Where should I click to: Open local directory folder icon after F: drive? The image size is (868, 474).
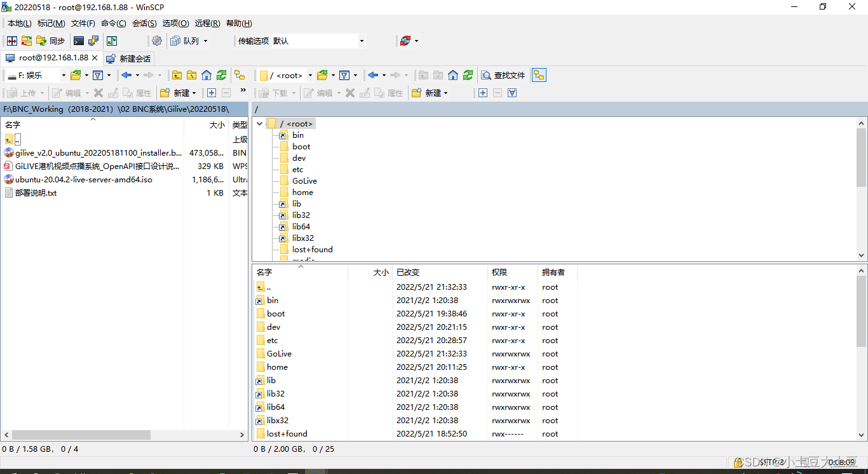[76, 75]
